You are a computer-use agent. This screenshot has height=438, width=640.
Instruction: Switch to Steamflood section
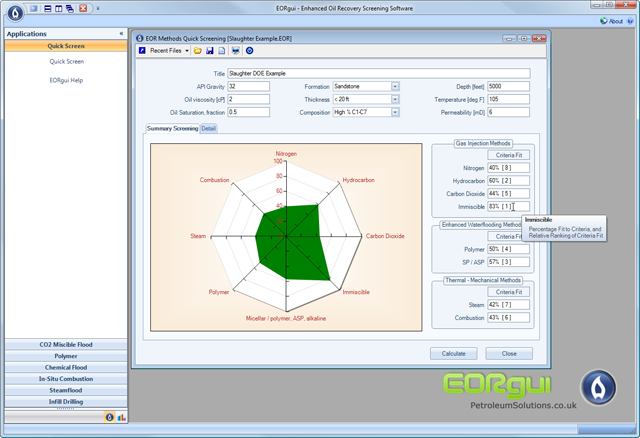tap(66, 390)
